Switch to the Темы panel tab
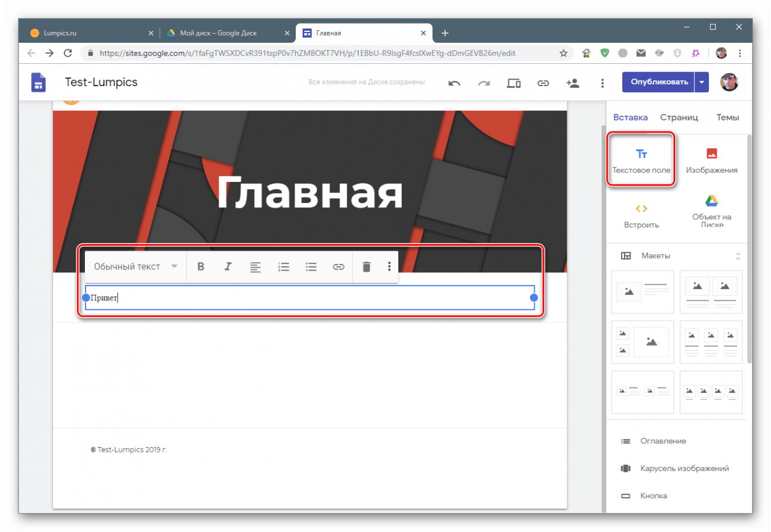Image resolution: width=771 pixels, height=532 pixels. pyautogui.click(x=728, y=117)
